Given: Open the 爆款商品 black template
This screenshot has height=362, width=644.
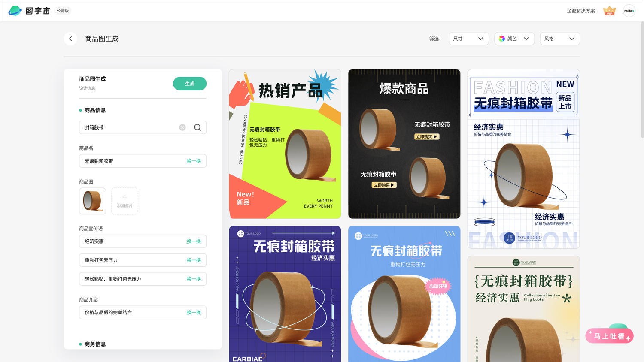Looking at the screenshot, I should (x=404, y=144).
